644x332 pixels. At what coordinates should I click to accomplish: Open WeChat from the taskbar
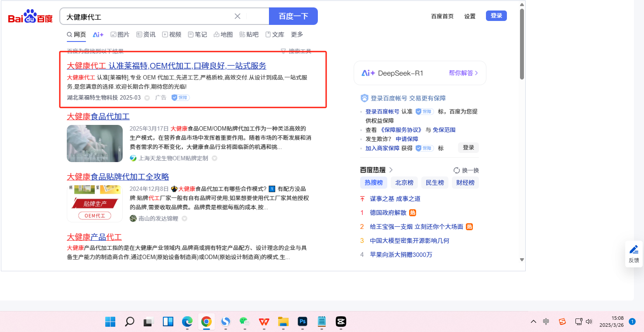pyautogui.click(x=245, y=322)
